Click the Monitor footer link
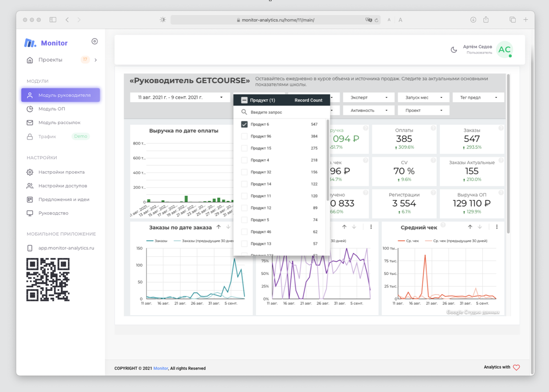 tap(161, 368)
